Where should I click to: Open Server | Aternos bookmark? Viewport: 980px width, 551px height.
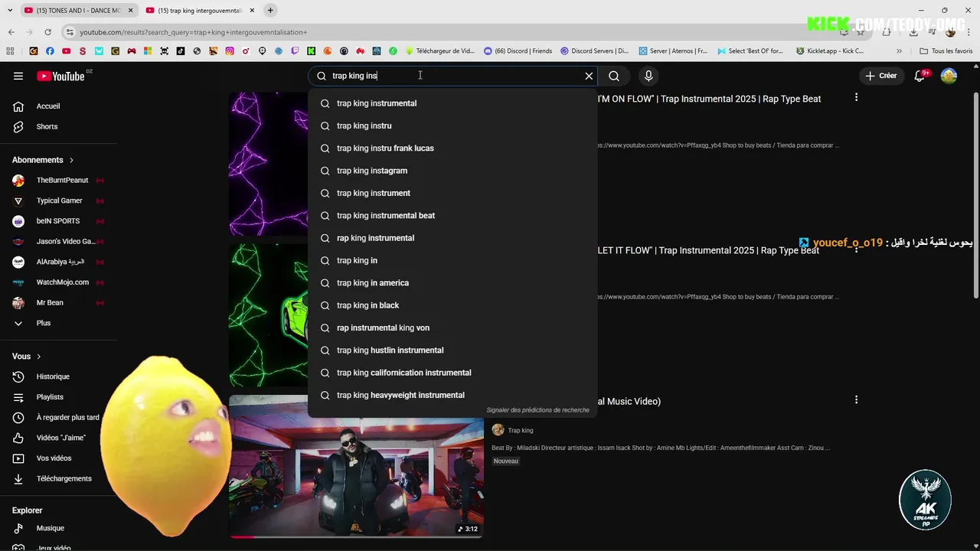tap(673, 51)
